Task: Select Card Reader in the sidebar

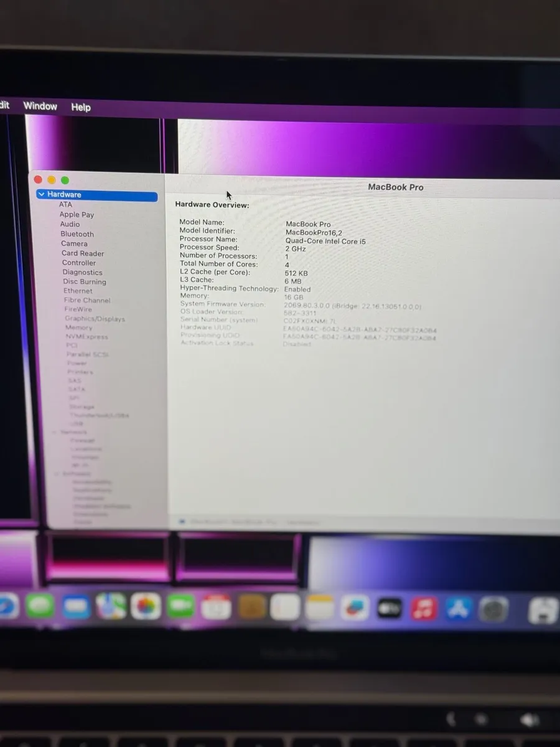Action: click(x=83, y=253)
